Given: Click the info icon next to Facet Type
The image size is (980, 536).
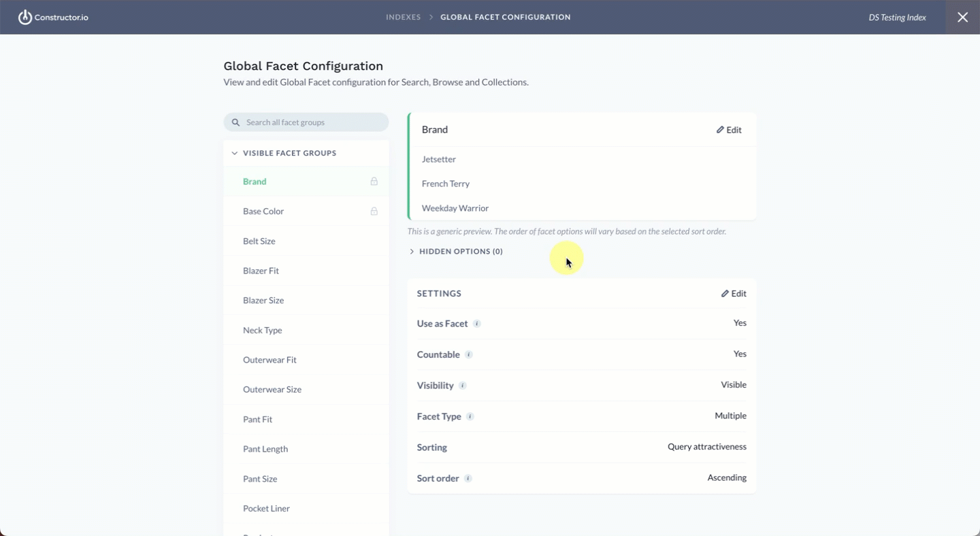Looking at the screenshot, I should [x=470, y=416].
